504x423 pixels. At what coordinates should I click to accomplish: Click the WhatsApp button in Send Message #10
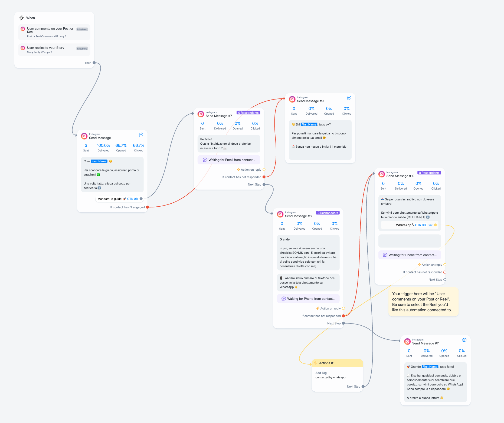(410, 225)
